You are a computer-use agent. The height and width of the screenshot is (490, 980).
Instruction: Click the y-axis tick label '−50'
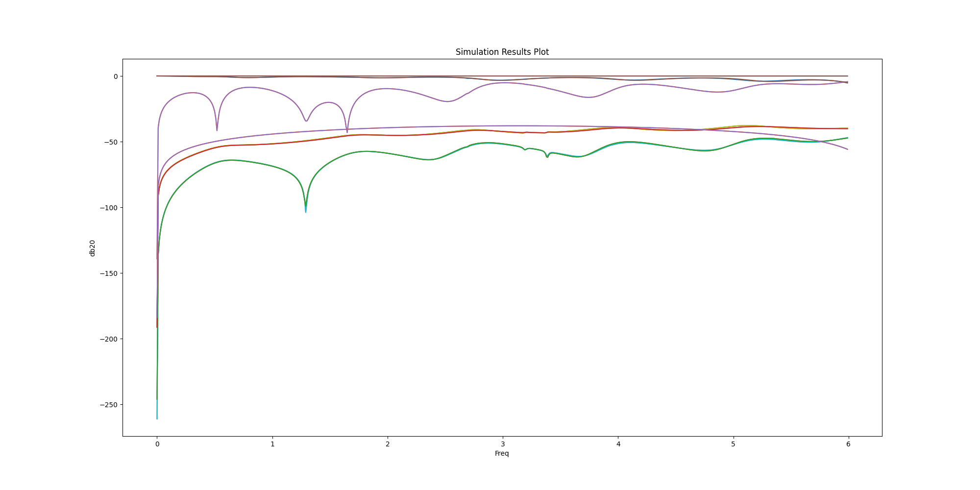pos(110,142)
